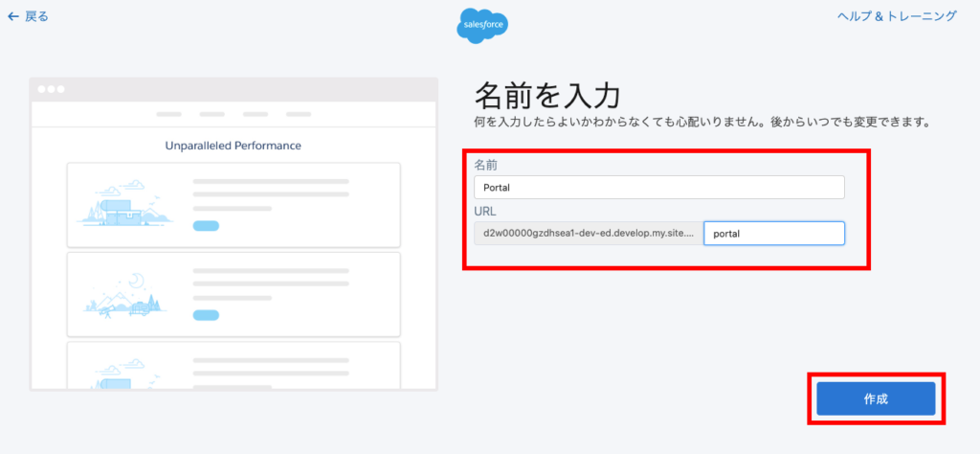Click the URL suffix field containing portal

[773, 233]
